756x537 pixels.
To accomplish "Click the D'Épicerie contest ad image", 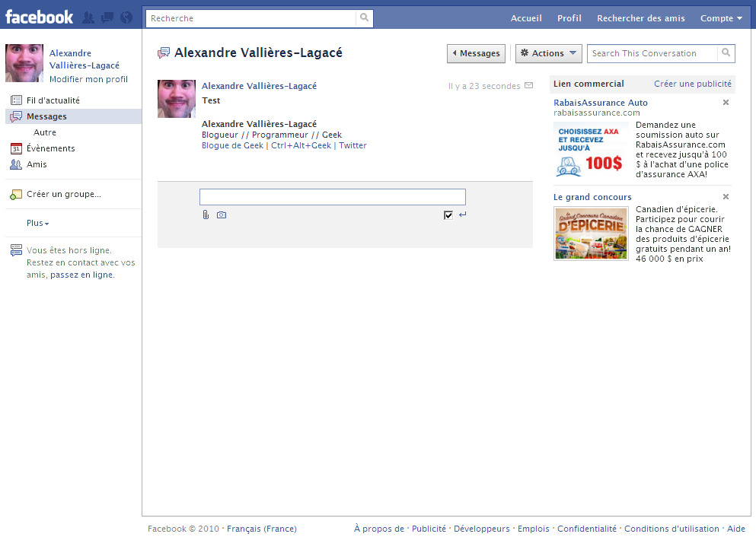I will pos(591,233).
